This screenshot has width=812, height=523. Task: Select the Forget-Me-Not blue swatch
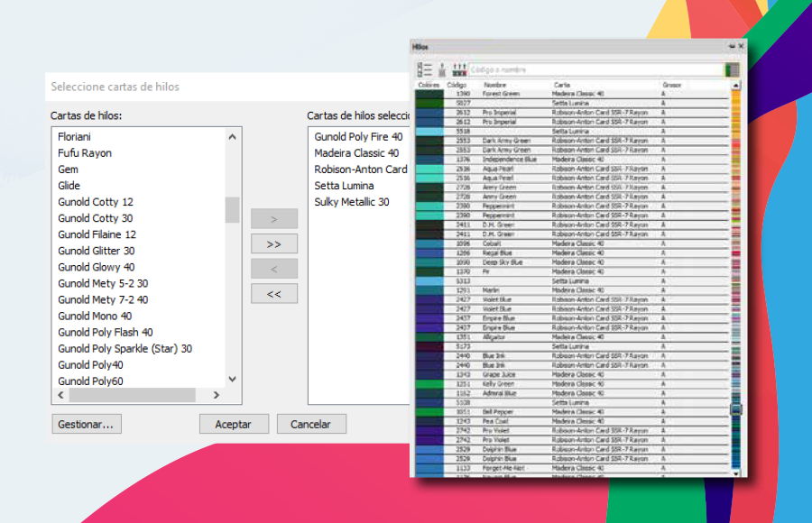[x=429, y=468]
